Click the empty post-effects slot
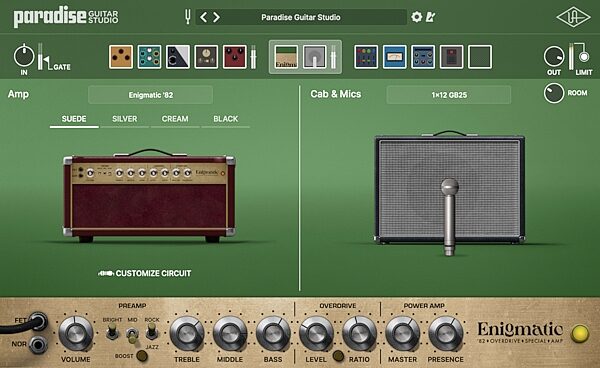The width and height of the screenshot is (600, 368). tap(480, 57)
